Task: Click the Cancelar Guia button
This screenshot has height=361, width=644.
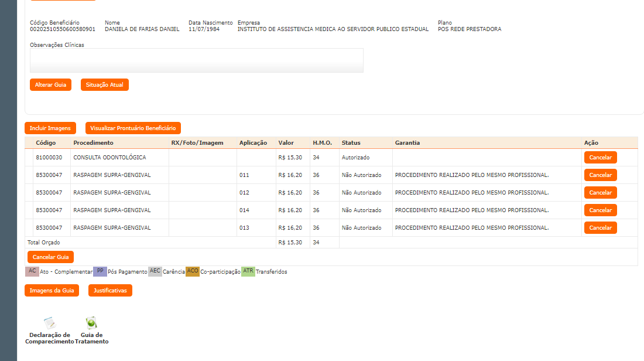Action: [x=50, y=257]
